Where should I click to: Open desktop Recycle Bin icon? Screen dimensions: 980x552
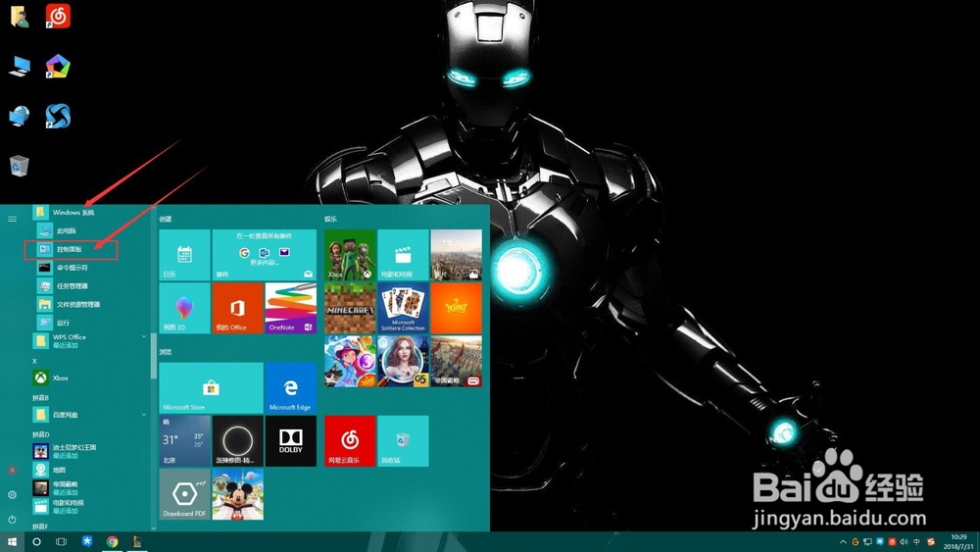20,166
